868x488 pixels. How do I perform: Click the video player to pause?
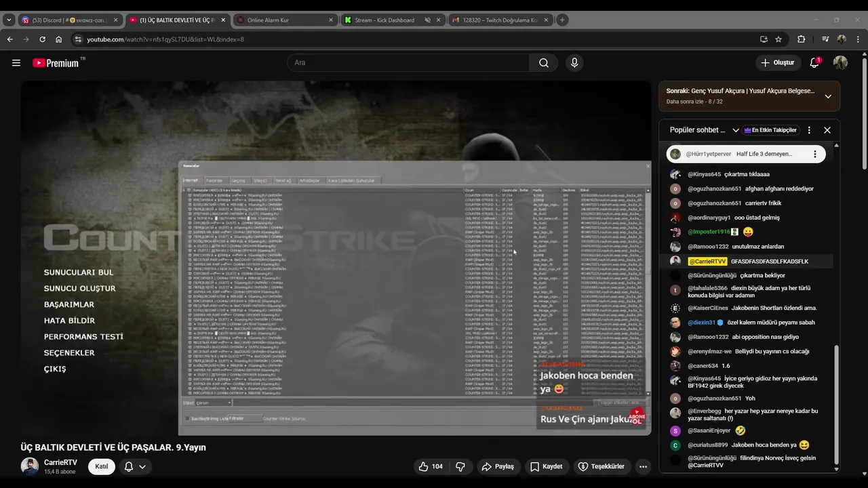(336, 258)
